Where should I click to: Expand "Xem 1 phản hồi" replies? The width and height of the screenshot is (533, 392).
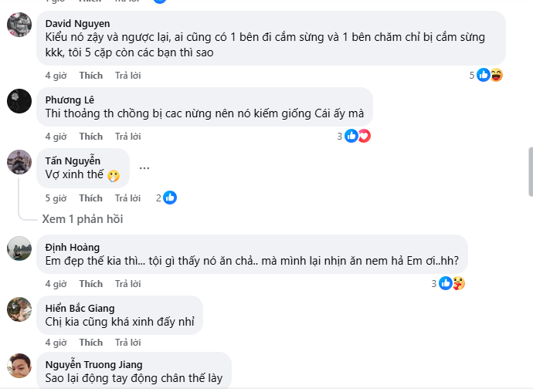tap(83, 219)
